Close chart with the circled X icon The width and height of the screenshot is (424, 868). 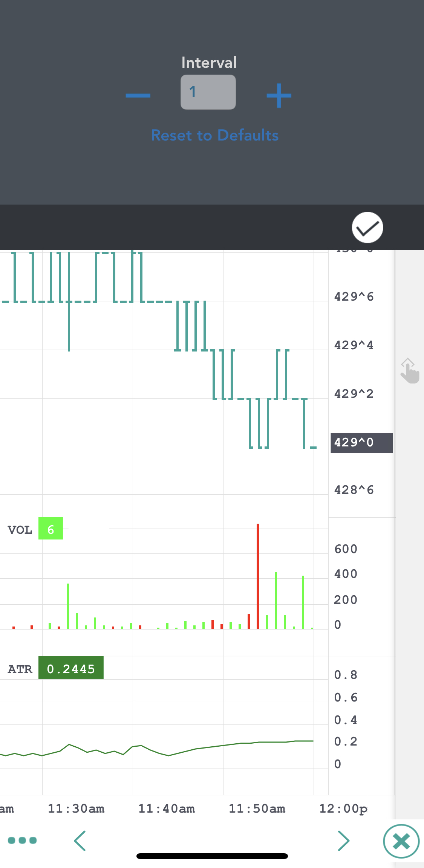401,841
